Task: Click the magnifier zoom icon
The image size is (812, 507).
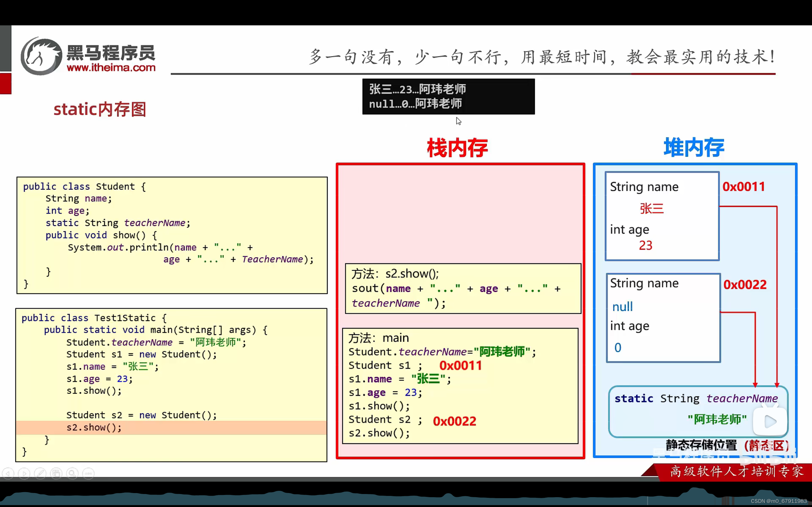Action: pos(72,473)
